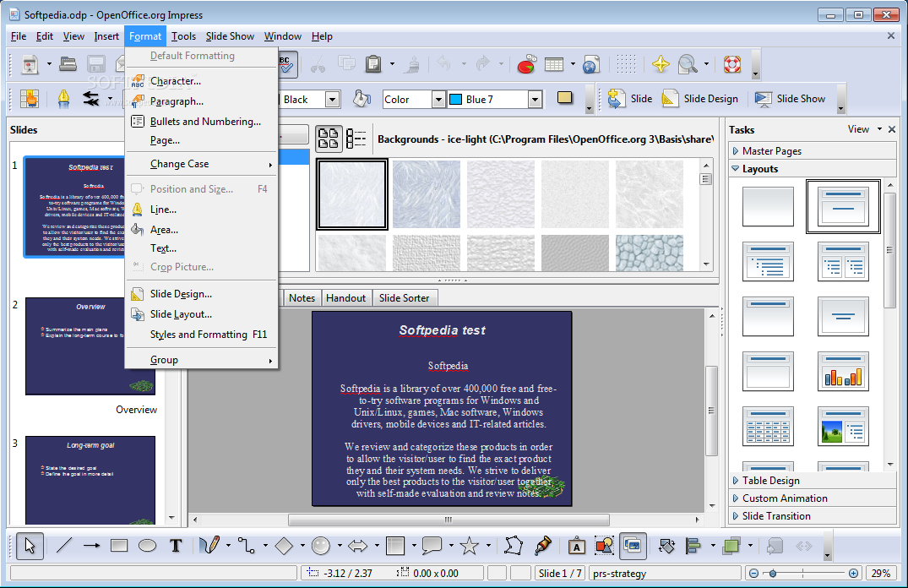Viewport: 908px width, 588px height.
Task: Toggle the Display Grid icon
Action: (x=626, y=64)
